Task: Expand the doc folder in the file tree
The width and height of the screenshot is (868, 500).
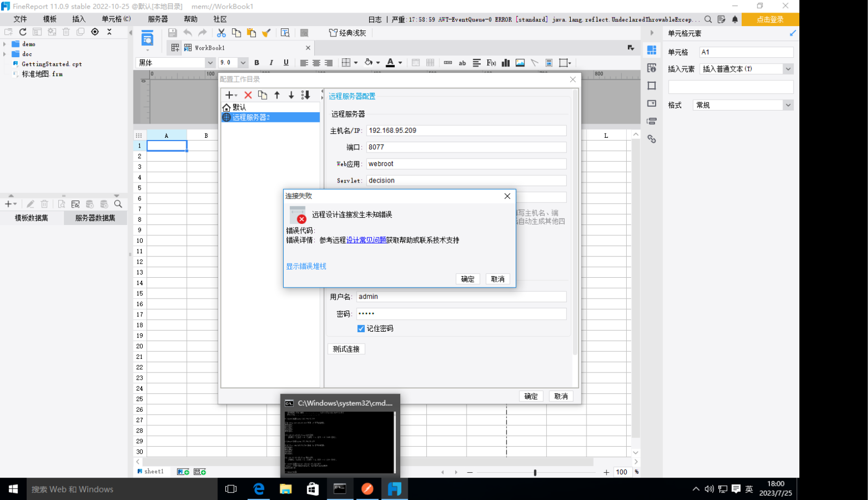Action: [x=5, y=54]
